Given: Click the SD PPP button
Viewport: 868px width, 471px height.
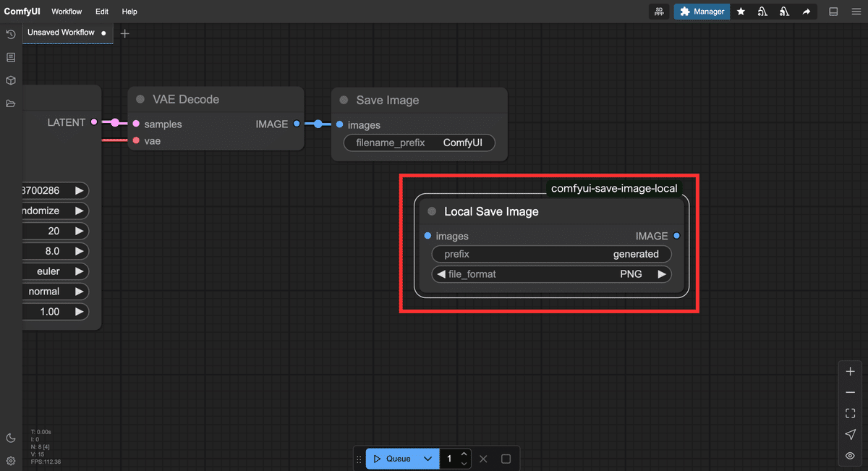Looking at the screenshot, I should pyautogui.click(x=659, y=12).
